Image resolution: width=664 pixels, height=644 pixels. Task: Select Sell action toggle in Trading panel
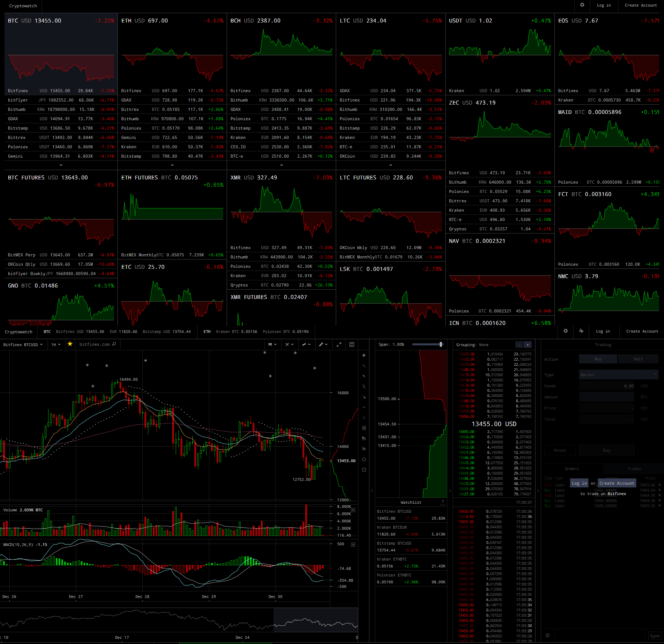638,359
